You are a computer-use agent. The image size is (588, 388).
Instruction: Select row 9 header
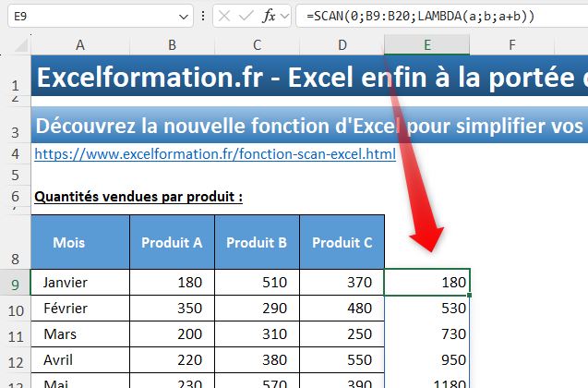click(x=16, y=282)
